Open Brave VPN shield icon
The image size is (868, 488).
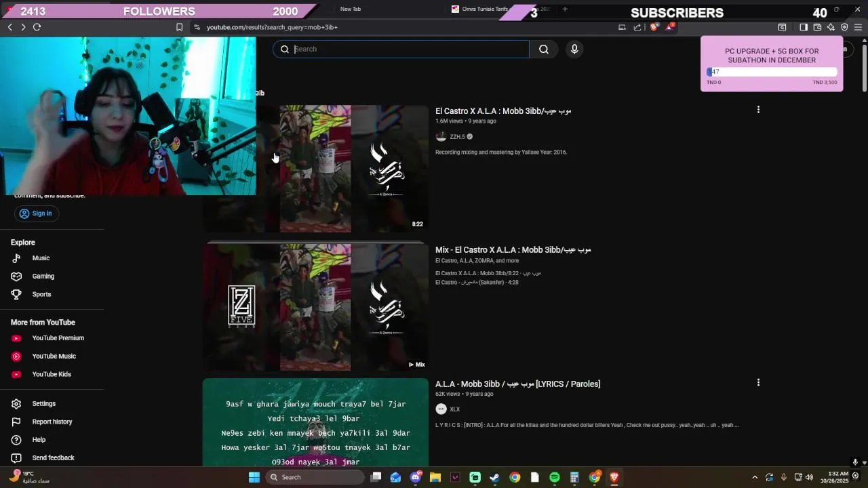click(x=844, y=27)
